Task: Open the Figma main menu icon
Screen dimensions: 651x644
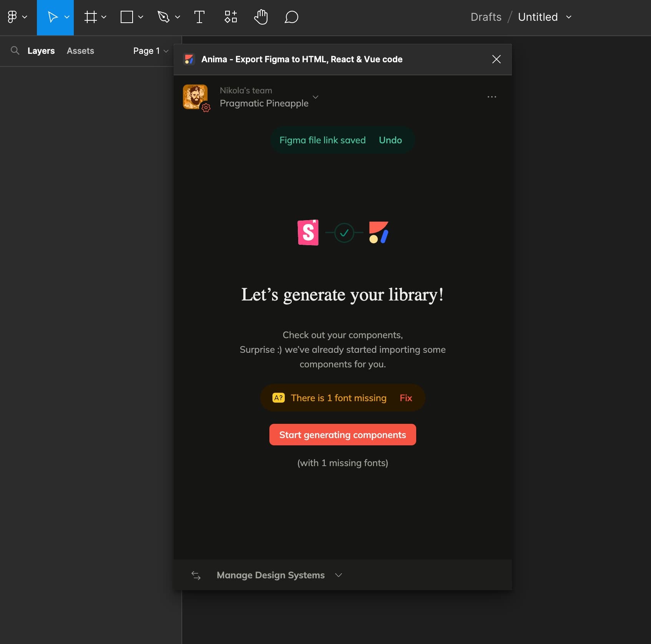Action: click(12, 17)
